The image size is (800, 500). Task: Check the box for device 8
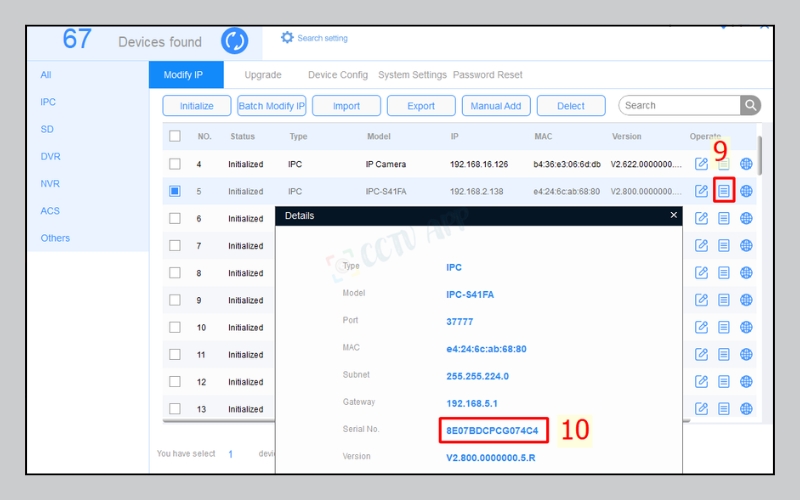click(x=174, y=272)
